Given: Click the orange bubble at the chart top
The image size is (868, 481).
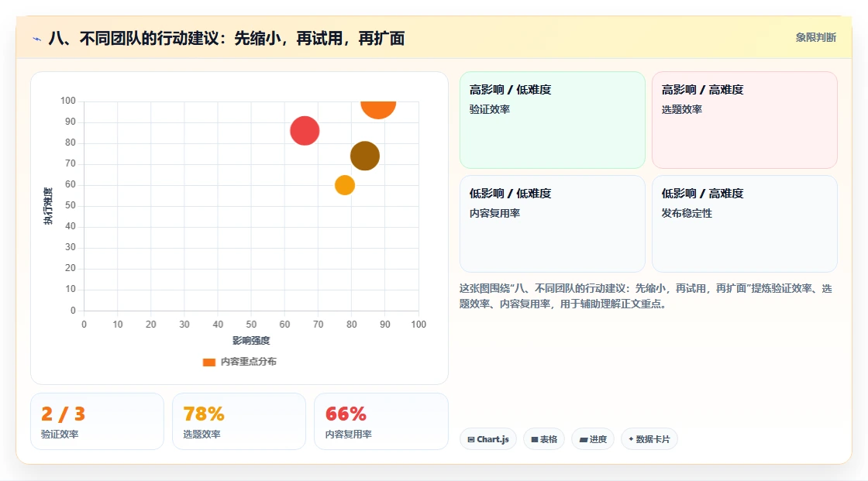Looking at the screenshot, I should (378, 109).
